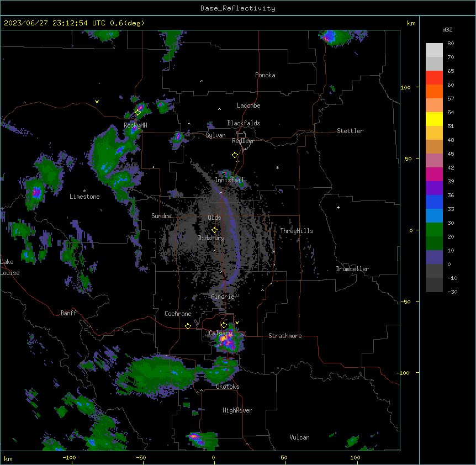
Task: Click the Calgary city label
Action: (221, 333)
